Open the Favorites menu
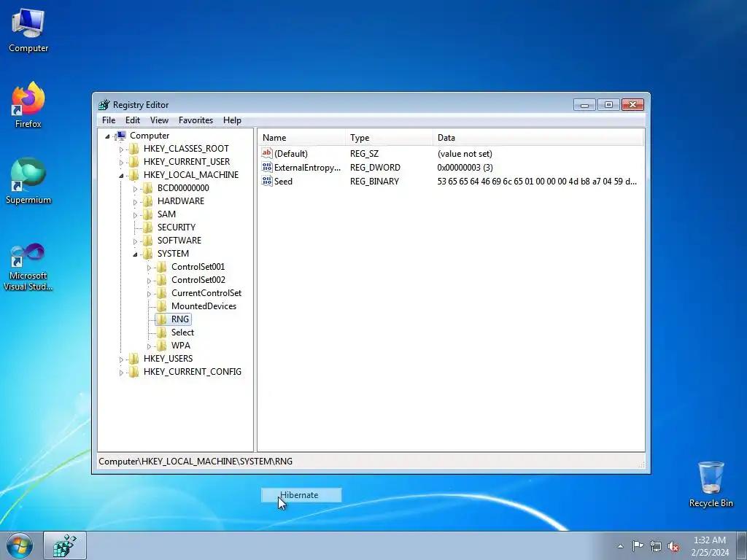 [x=196, y=120]
